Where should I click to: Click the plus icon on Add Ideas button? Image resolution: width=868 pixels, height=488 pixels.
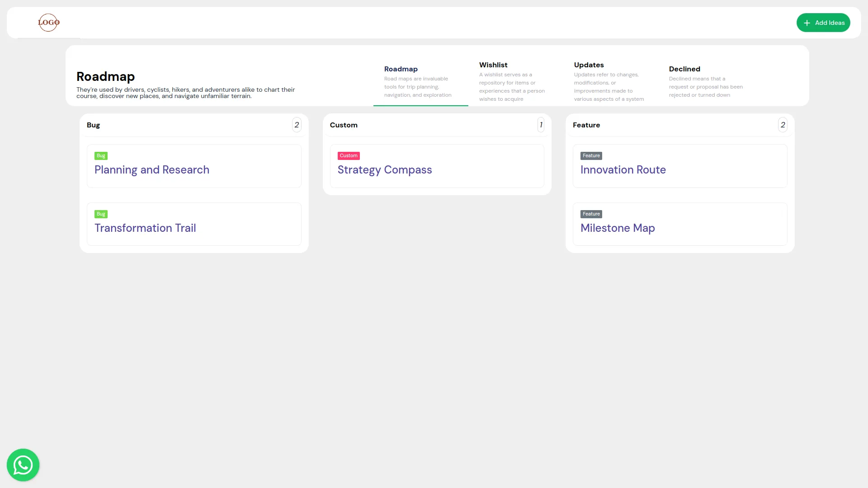(807, 23)
